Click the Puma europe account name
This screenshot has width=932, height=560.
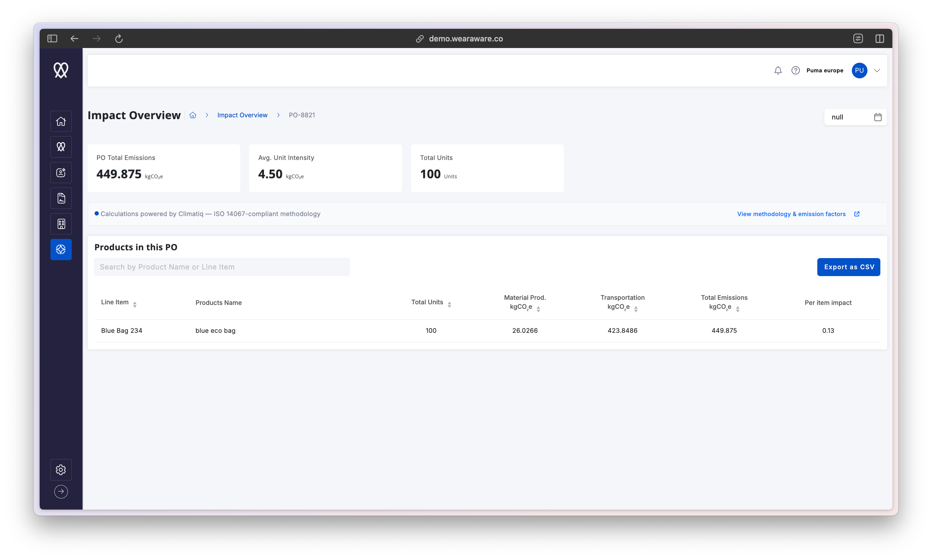pyautogui.click(x=825, y=71)
